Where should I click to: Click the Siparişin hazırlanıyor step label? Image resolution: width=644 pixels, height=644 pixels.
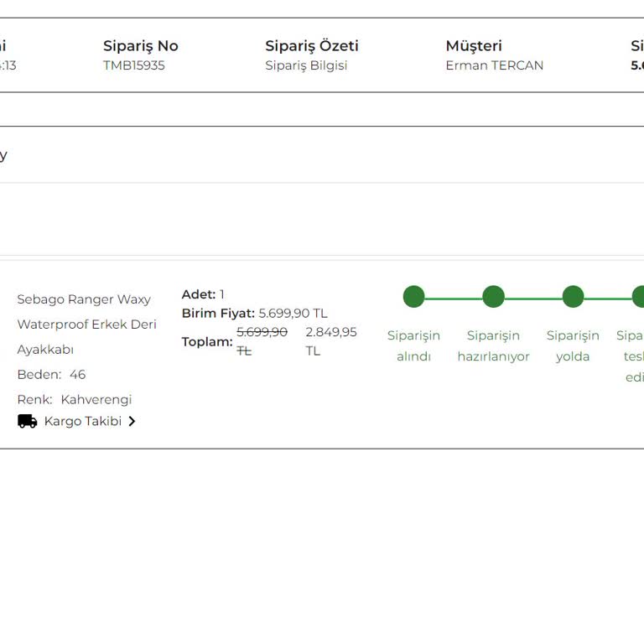point(493,345)
